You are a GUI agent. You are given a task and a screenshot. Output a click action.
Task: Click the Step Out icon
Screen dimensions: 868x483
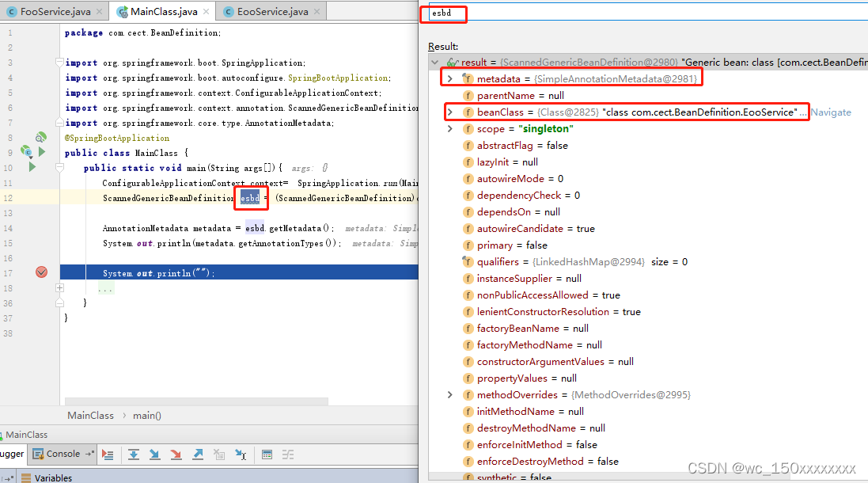[198, 454]
